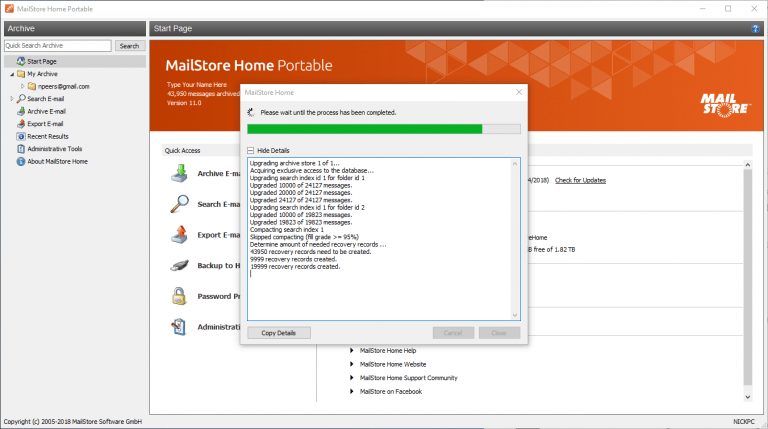Click the blue help icon on Start Page header
Viewport: 768px width, 429px height.
(x=755, y=28)
